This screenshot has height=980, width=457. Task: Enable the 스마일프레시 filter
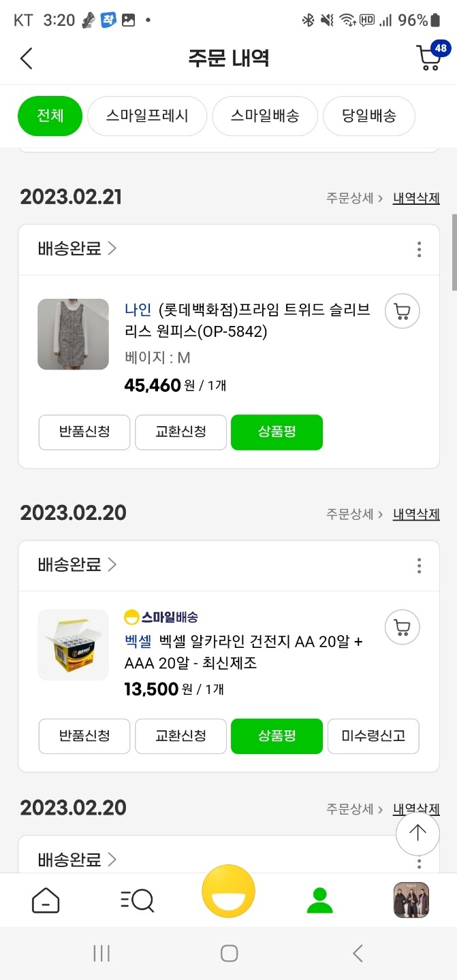pyautogui.click(x=147, y=116)
